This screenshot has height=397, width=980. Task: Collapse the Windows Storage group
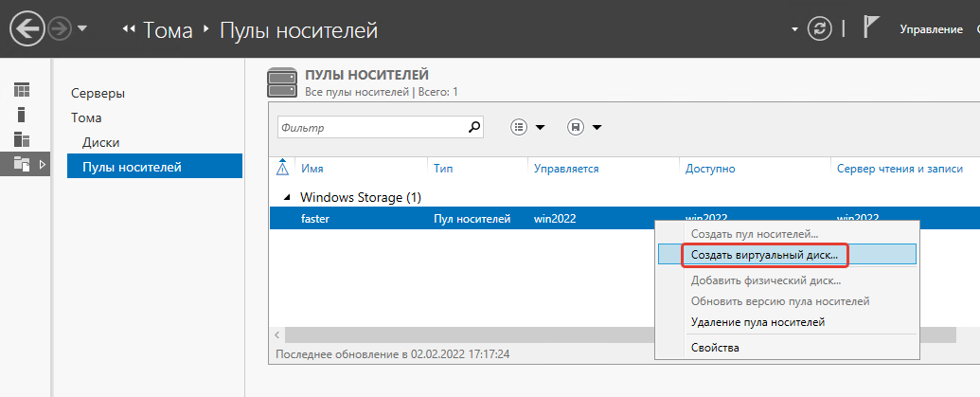click(287, 197)
